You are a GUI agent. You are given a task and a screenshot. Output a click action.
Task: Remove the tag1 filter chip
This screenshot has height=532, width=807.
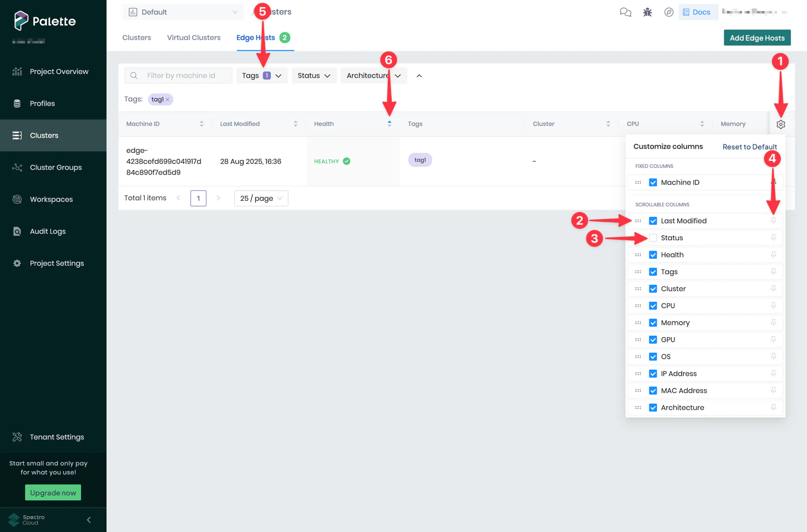coord(168,99)
